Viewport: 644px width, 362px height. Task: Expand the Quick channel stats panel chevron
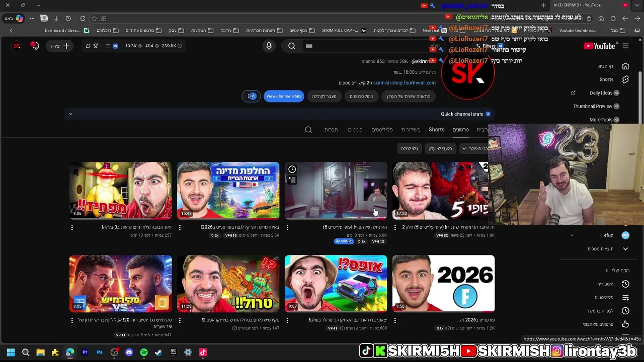point(70,114)
